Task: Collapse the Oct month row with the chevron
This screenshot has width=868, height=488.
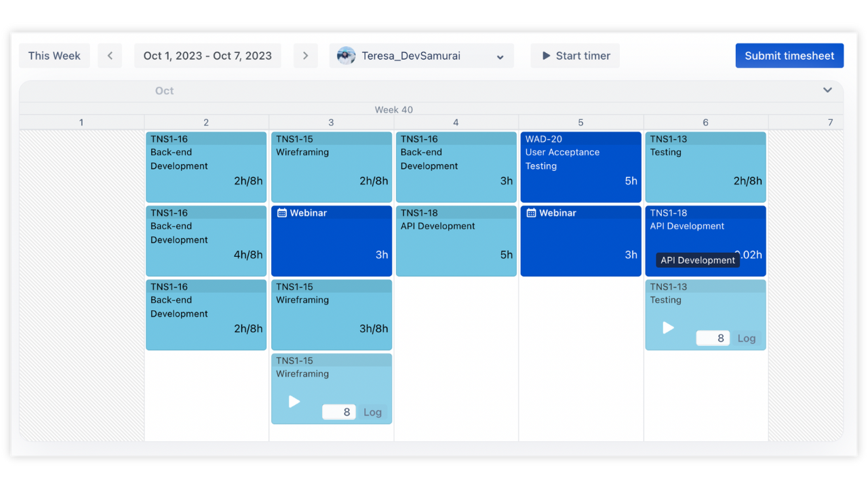Action: click(827, 89)
